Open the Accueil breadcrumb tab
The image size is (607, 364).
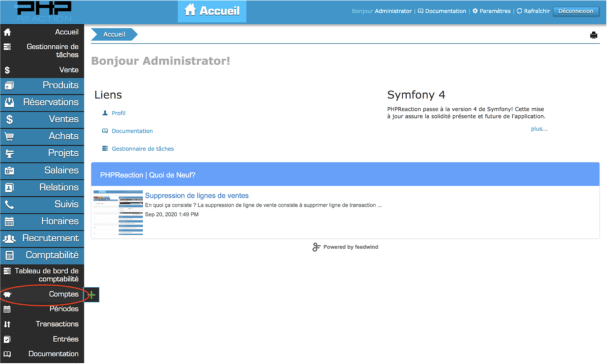click(114, 34)
